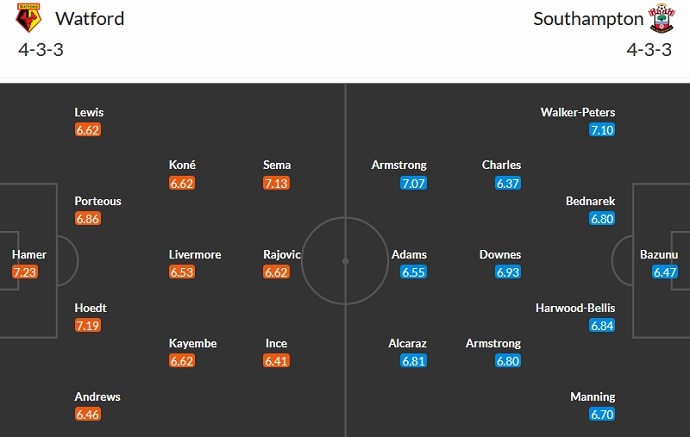Select Southampton goalkeeper Bazunu
Viewport: 690px width, 437px height.
pos(660,254)
